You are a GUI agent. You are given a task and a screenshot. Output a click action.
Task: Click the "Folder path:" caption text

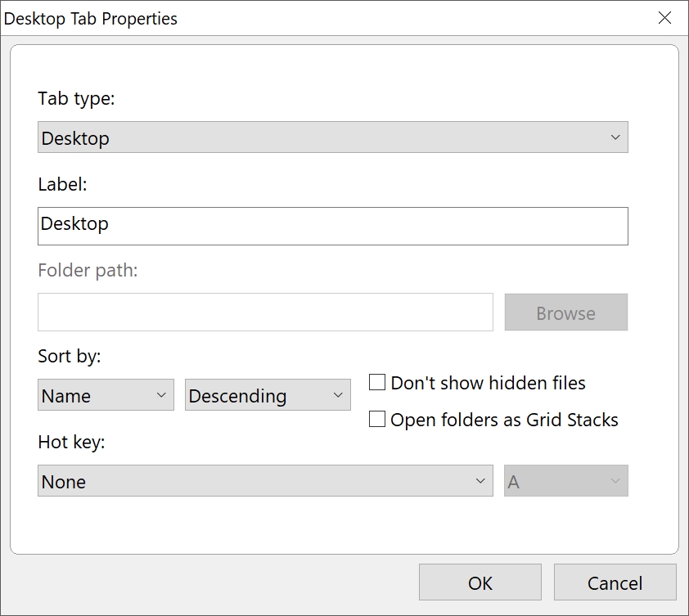coord(88,270)
